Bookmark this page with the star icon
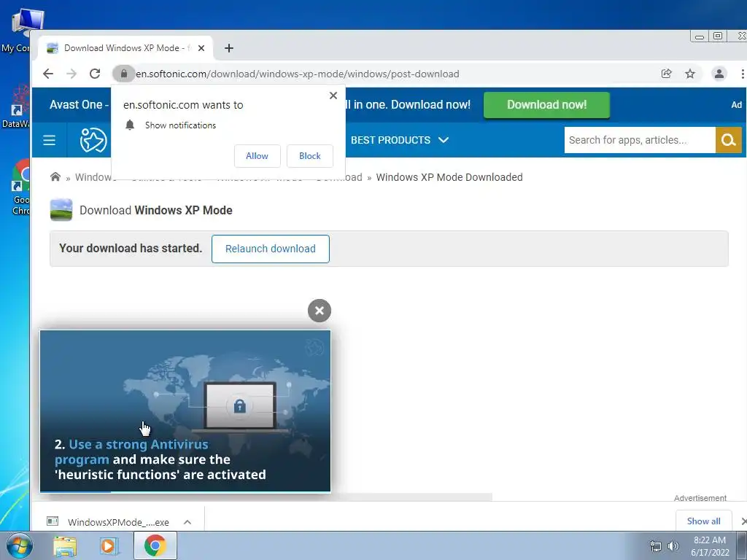 [x=690, y=74]
